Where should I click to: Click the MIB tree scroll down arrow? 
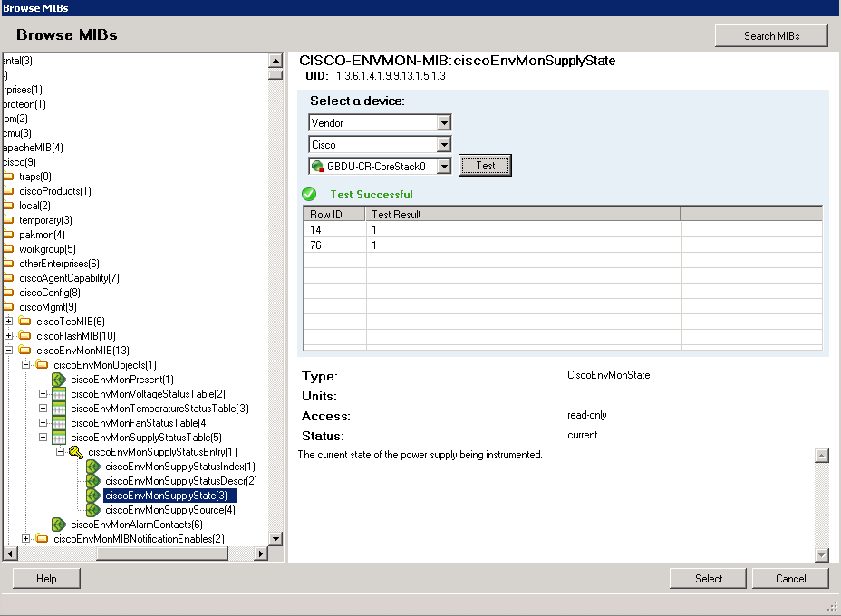point(275,538)
